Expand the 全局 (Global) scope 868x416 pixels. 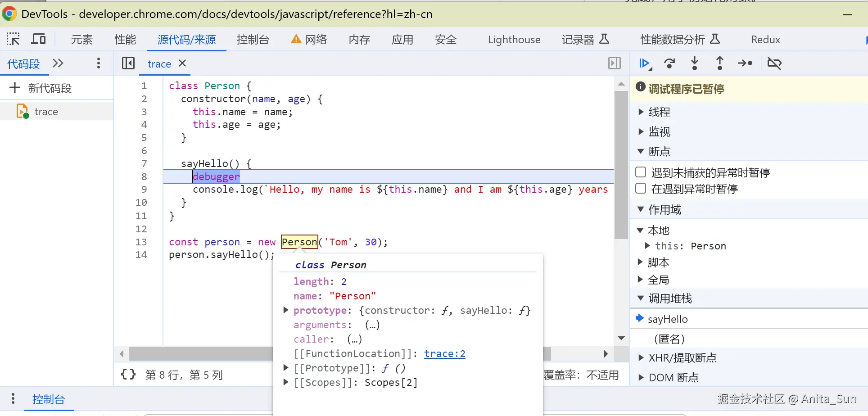(640, 280)
